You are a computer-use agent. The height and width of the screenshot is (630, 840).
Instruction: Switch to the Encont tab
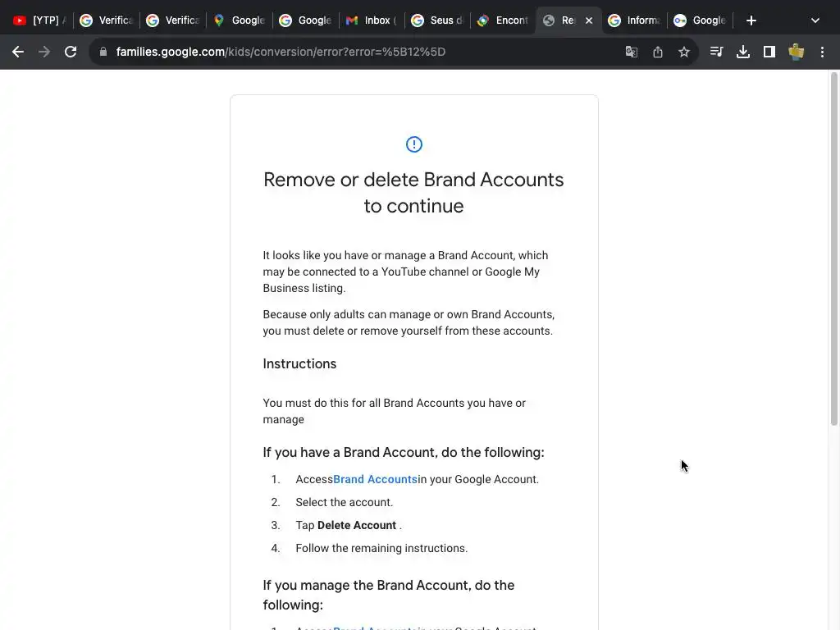point(504,21)
